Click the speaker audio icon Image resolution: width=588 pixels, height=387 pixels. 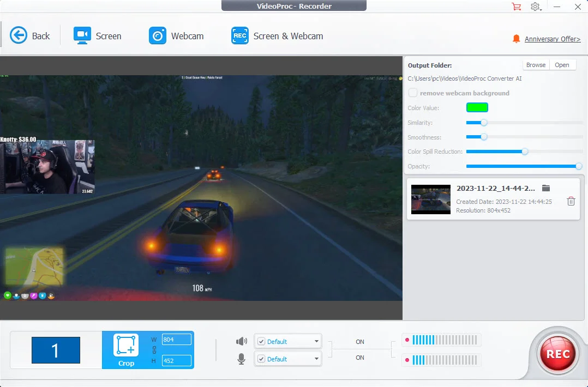click(241, 341)
